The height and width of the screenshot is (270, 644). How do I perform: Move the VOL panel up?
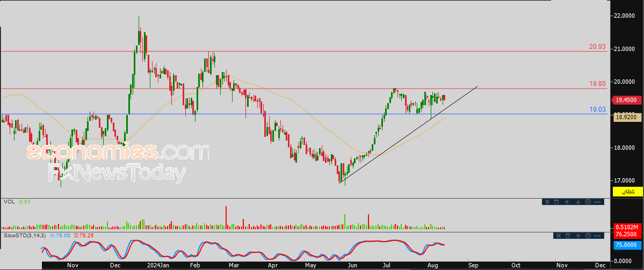[567, 202]
